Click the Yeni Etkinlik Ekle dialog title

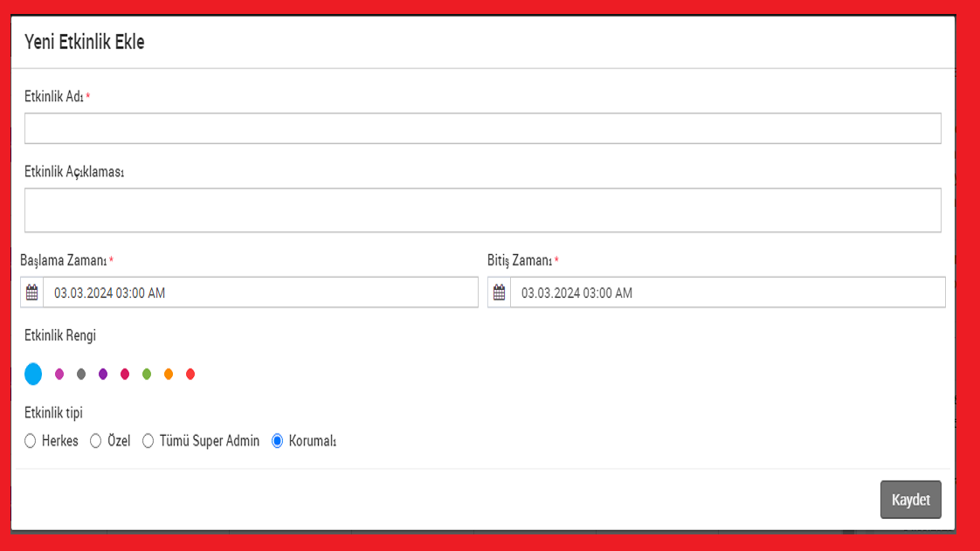point(85,42)
